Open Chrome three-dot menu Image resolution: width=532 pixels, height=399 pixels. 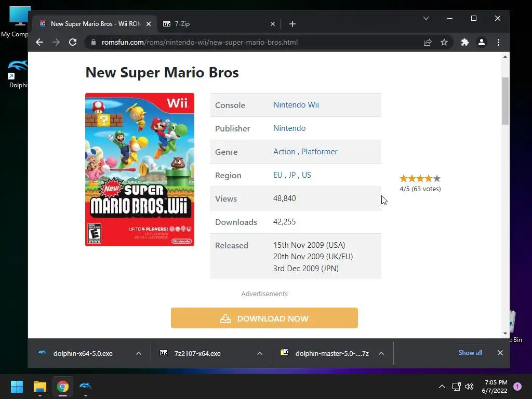498,43
